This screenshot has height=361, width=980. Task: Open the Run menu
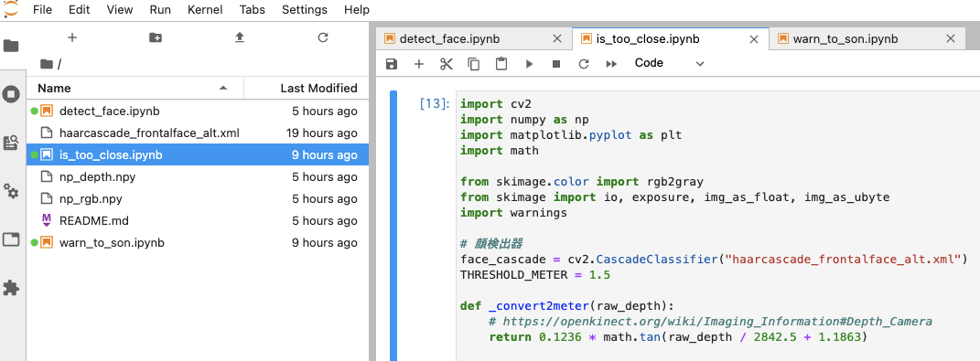tap(161, 9)
